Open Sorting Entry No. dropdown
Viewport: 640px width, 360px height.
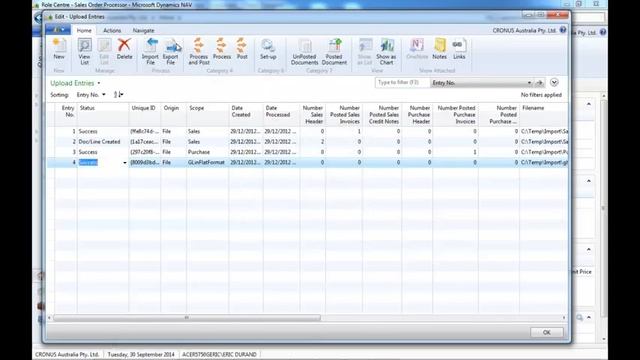click(x=91, y=95)
